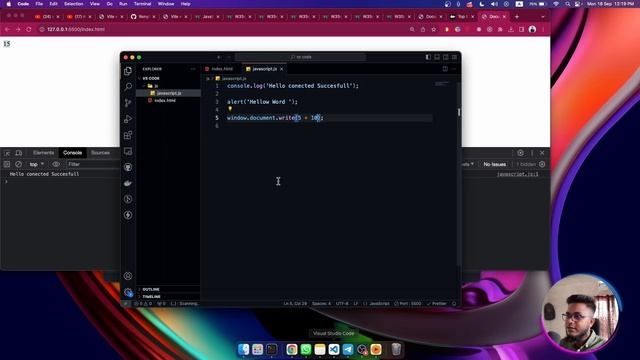Open the Remote Explorer view in activity bar
This screenshot has height=360, width=640.
(x=128, y=151)
